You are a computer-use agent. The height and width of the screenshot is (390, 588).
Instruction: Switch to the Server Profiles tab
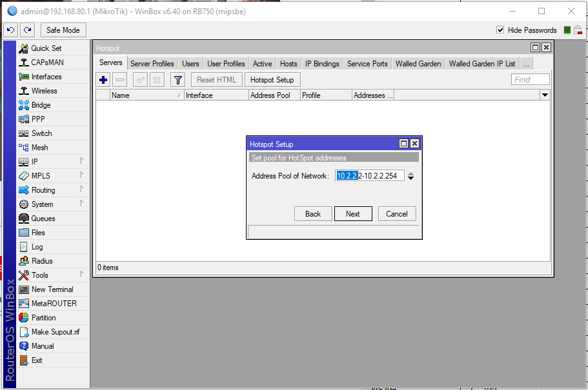[x=152, y=64]
